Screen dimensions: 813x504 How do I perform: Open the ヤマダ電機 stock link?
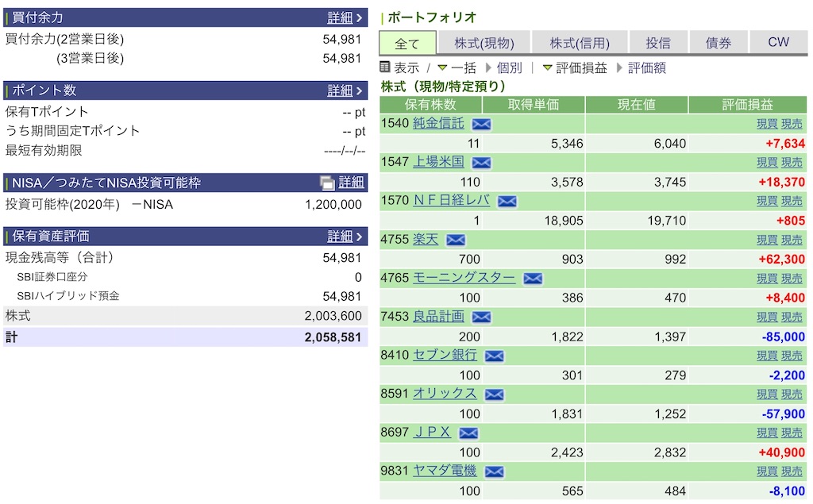(x=445, y=471)
